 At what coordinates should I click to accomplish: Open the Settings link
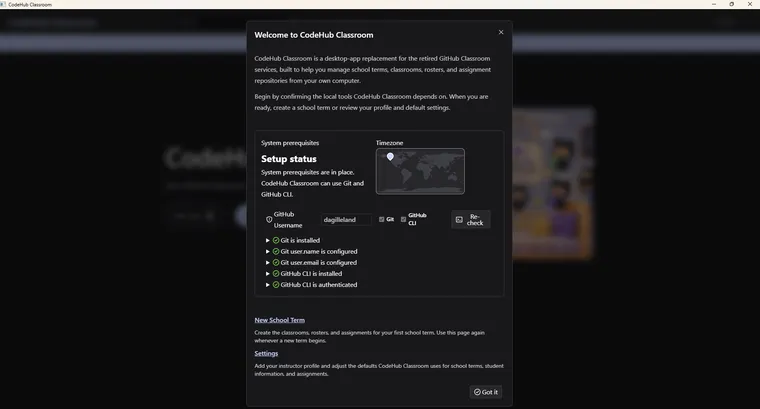[x=266, y=353]
